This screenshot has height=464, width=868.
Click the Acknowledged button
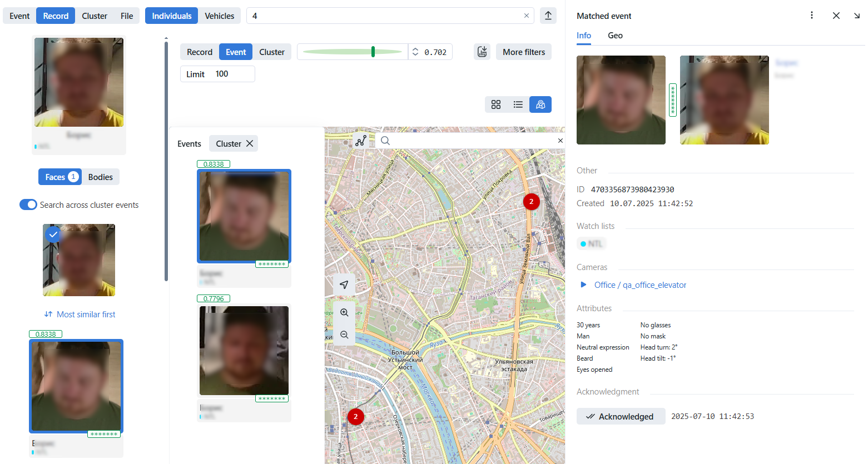tap(621, 416)
